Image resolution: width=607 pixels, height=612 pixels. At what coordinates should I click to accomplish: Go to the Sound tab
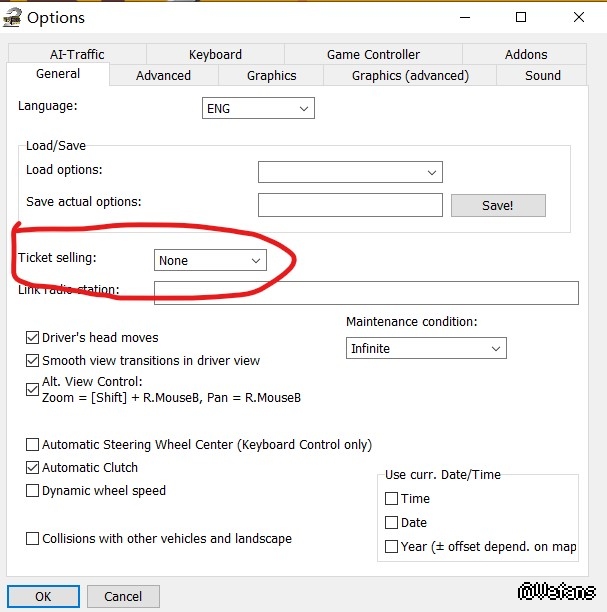pos(543,75)
